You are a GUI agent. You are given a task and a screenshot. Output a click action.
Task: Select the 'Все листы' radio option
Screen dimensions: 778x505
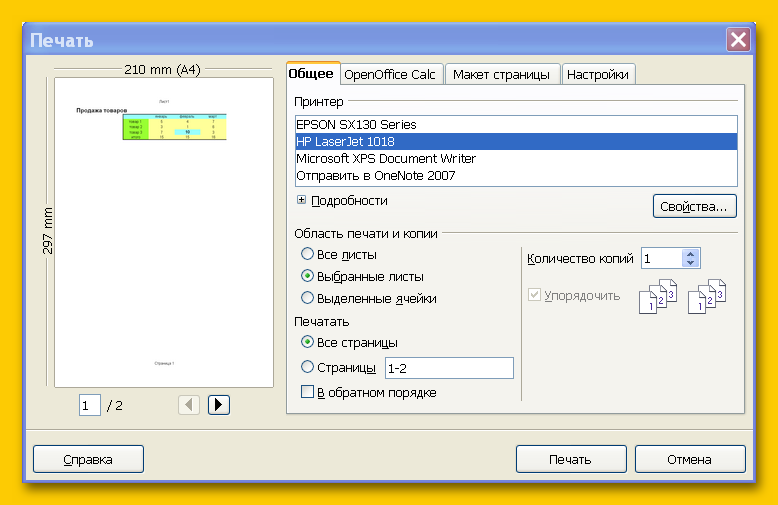click(308, 255)
